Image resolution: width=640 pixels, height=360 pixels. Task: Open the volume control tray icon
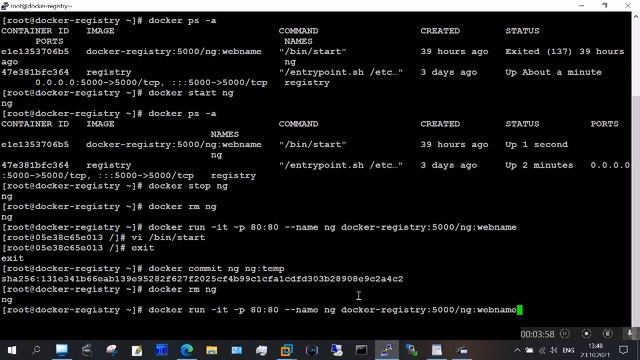(x=554, y=350)
